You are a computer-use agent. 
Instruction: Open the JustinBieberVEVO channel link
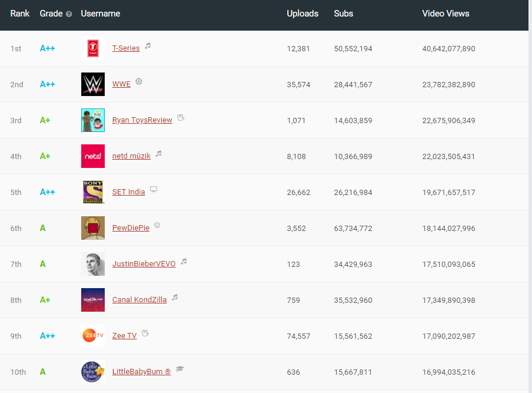point(144,264)
